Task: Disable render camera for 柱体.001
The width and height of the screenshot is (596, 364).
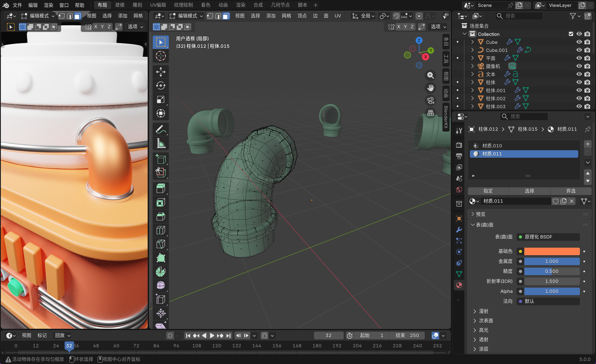Action: tap(587, 90)
